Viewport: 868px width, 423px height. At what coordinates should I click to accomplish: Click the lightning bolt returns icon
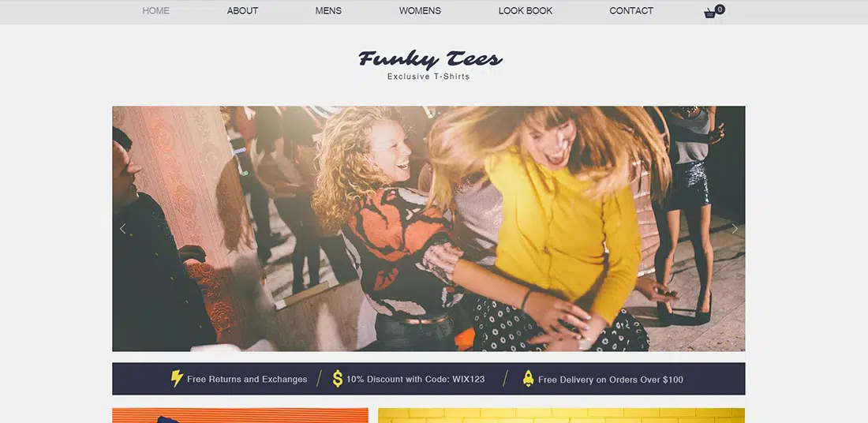tap(177, 379)
